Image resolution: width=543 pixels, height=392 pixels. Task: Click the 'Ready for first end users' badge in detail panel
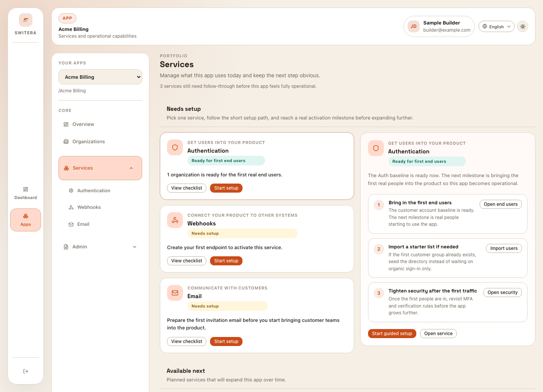(427, 161)
